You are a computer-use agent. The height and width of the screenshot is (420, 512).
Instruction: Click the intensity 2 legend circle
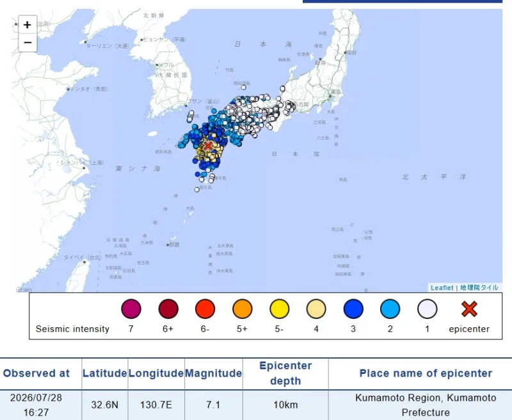390,309
